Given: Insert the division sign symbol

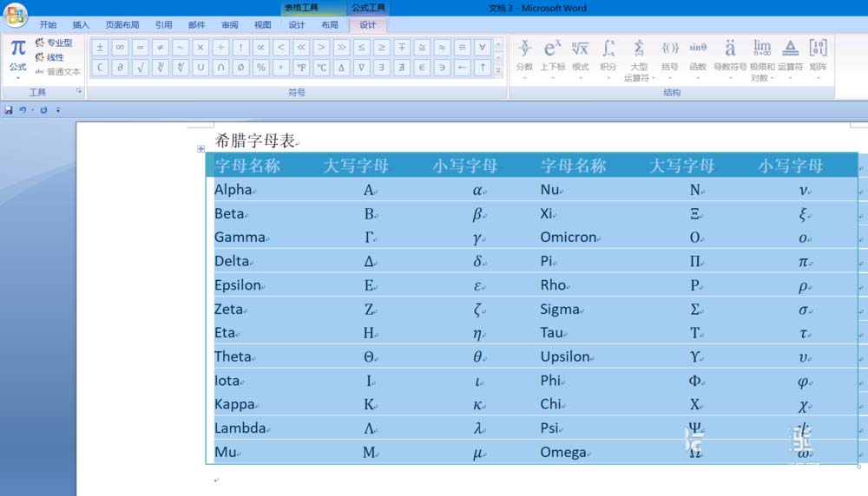Looking at the screenshot, I should [x=220, y=48].
